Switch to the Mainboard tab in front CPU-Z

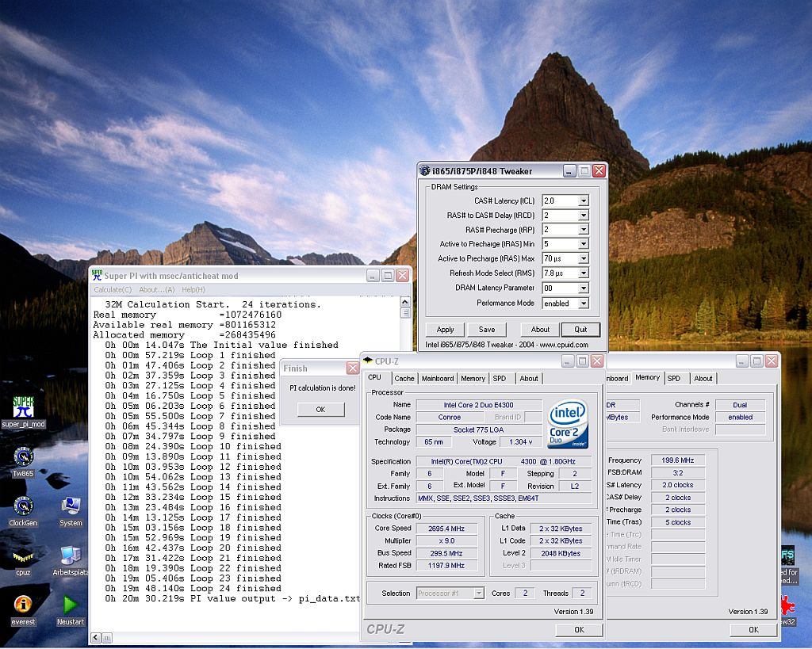click(438, 378)
